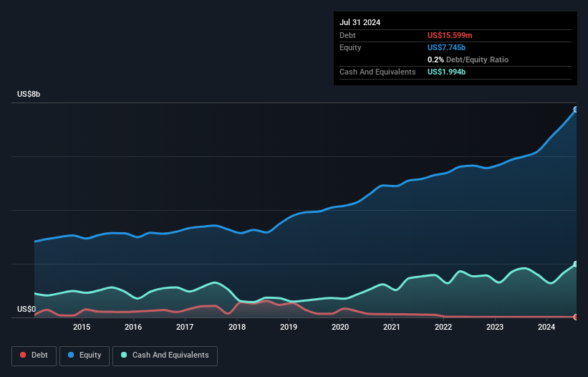Click the 2017 x-axis label

185,327
